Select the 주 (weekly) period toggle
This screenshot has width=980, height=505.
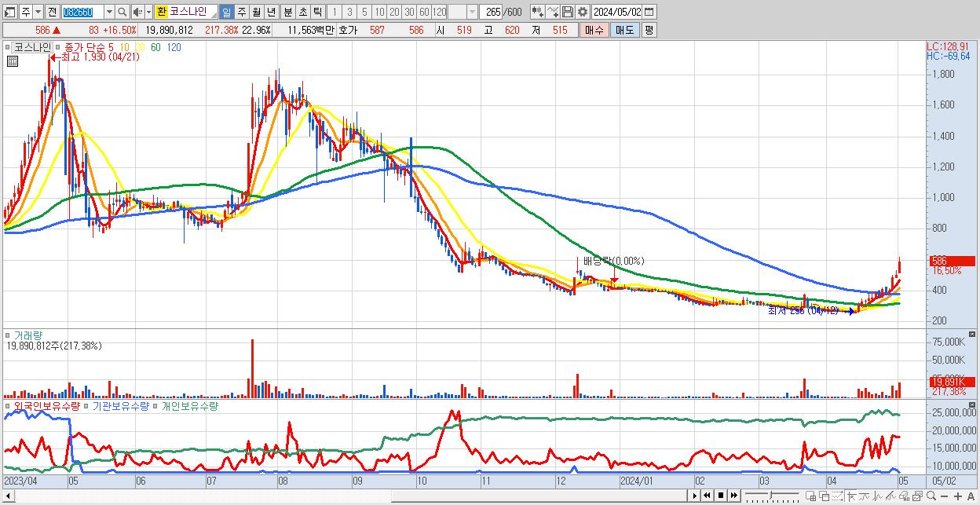coord(241,12)
